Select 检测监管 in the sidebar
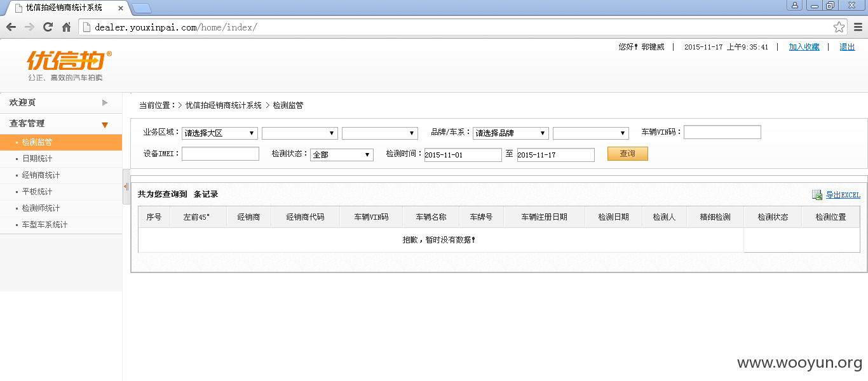The width and height of the screenshot is (868, 381). point(61,142)
